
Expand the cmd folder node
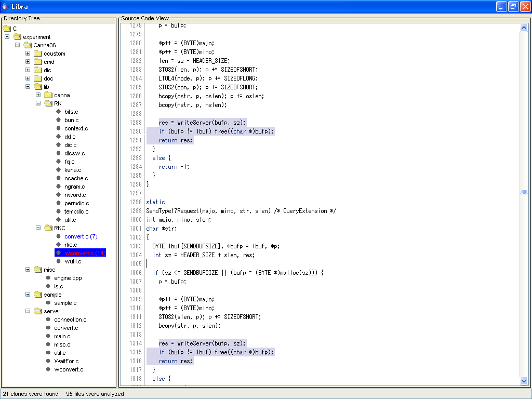[x=28, y=62]
